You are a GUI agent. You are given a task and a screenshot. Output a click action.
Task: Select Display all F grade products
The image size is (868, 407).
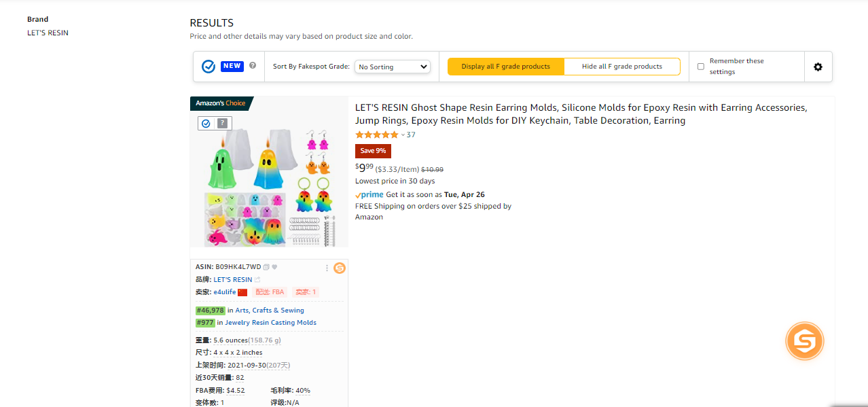[x=505, y=67]
